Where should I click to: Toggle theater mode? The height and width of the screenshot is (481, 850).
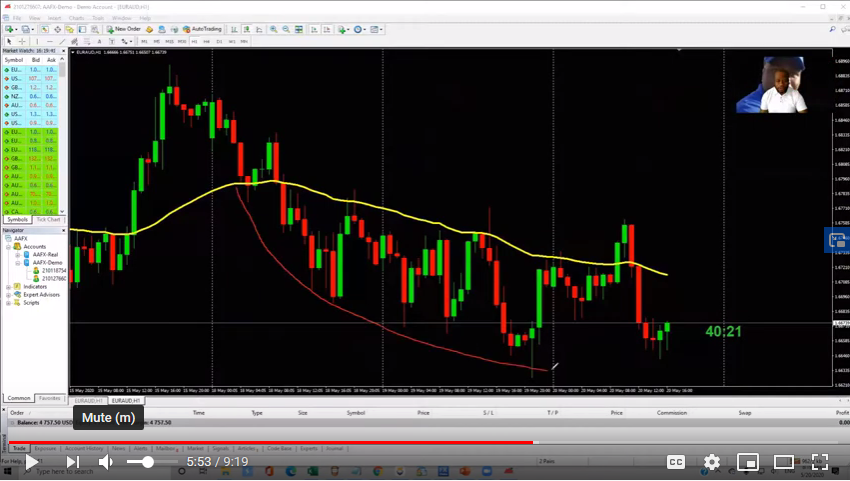click(x=784, y=462)
